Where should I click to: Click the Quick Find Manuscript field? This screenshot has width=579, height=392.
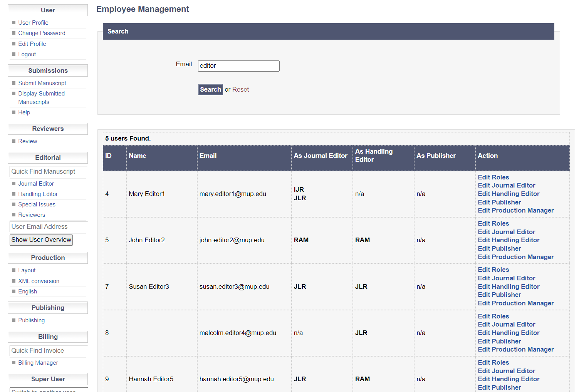click(x=49, y=171)
